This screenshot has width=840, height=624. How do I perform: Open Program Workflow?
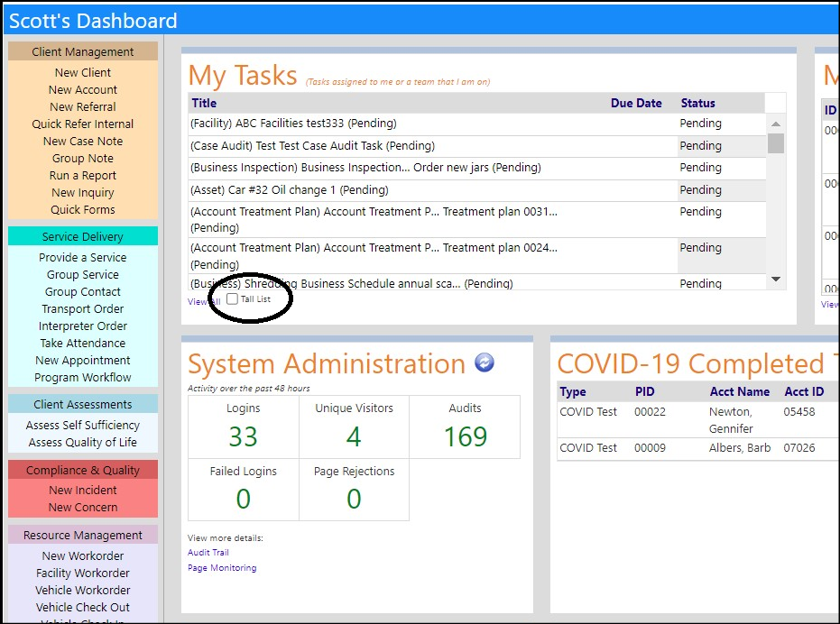83,377
